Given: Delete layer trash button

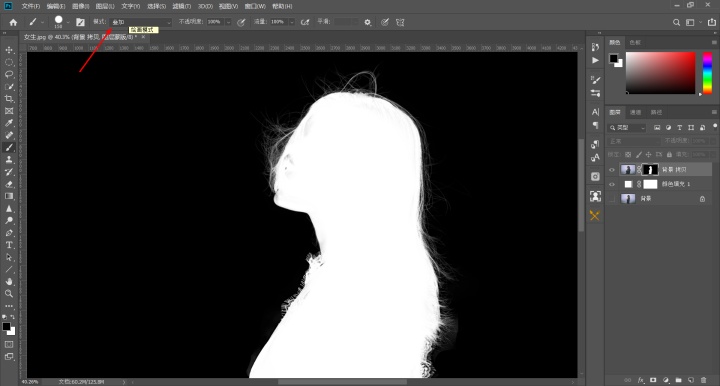Looking at the screenshot, I should pyautogui.click(x=703, y=380).
